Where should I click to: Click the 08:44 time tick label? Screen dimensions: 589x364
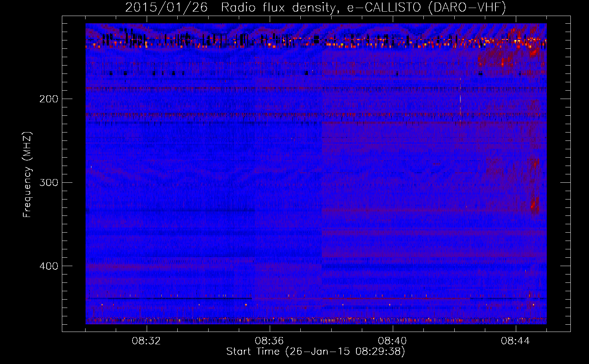coord(515,341)
